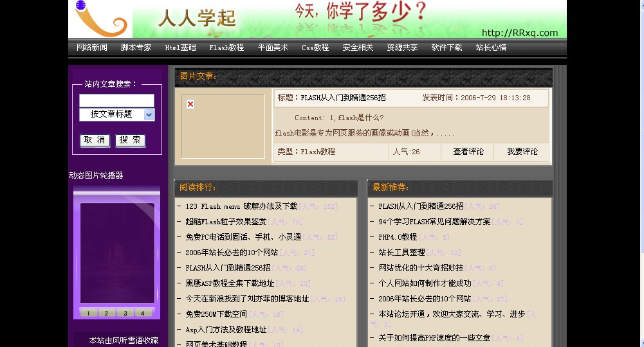644x347 pixels.
Task: Open Css教程 from navigation bar
Action: point(315,48)
